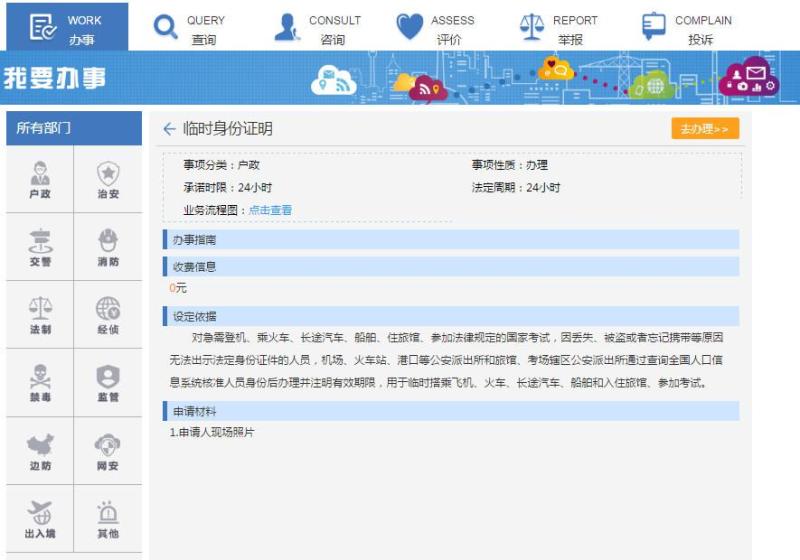Expand the 办事指南 section header

[451, 240]
